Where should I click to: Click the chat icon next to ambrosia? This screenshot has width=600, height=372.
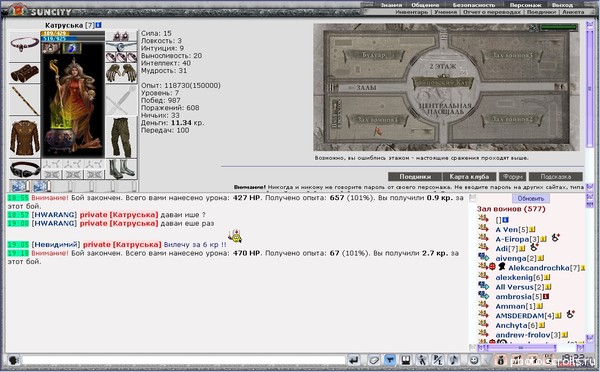click(x=483, y=295)
